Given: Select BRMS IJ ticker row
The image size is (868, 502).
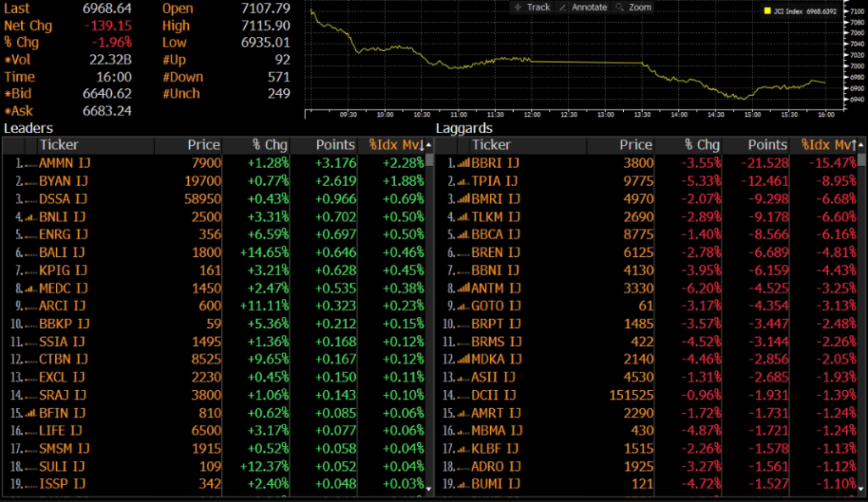Looking at the screenshot, I should tap(497, 342).
